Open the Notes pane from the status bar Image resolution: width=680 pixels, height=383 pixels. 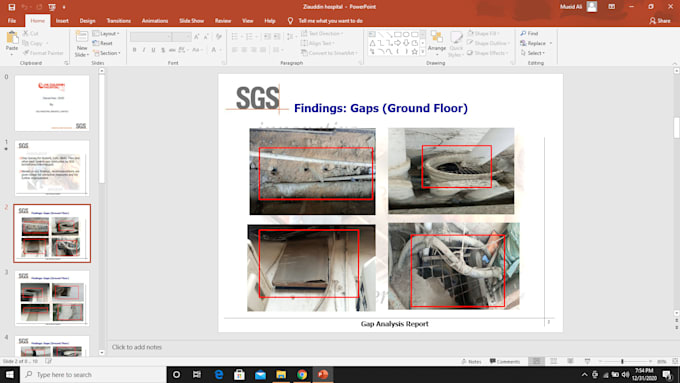(471, 361)
